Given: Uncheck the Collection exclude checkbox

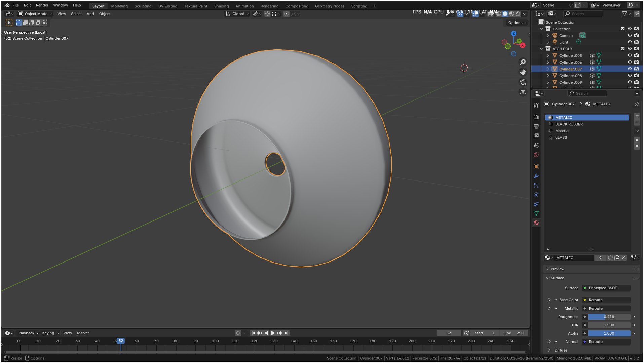Looking at the screenshot, I should [x=623, y=29].
